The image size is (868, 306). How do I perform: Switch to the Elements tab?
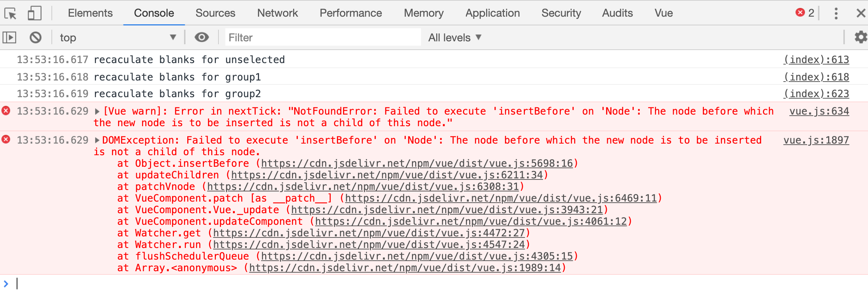90,13
